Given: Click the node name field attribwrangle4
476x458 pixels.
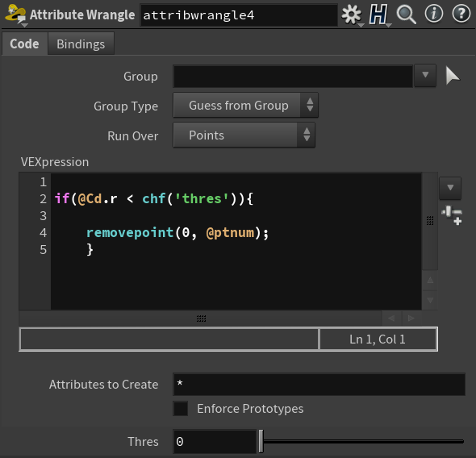Looking at the screenshot, I should point(239,15).
